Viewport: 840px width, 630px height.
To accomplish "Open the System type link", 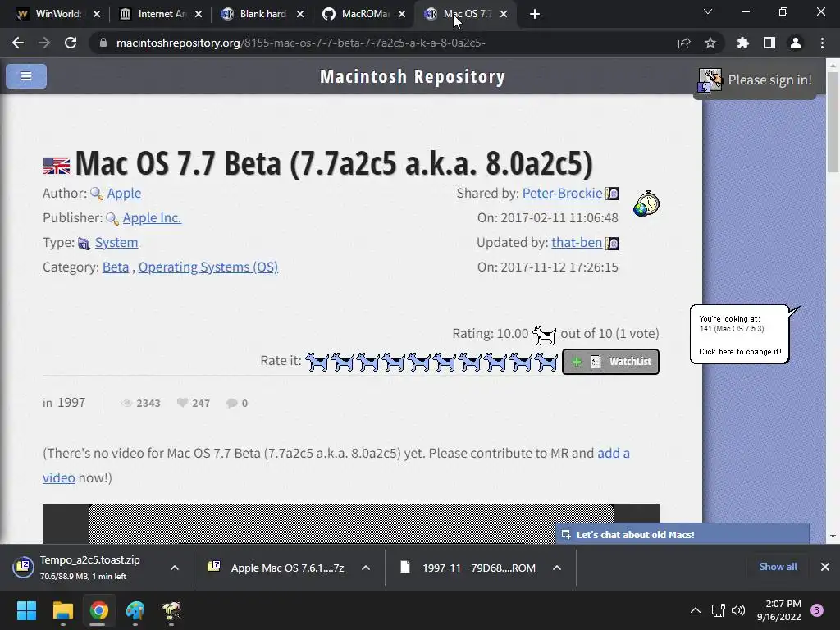I will tap(116, 243).
